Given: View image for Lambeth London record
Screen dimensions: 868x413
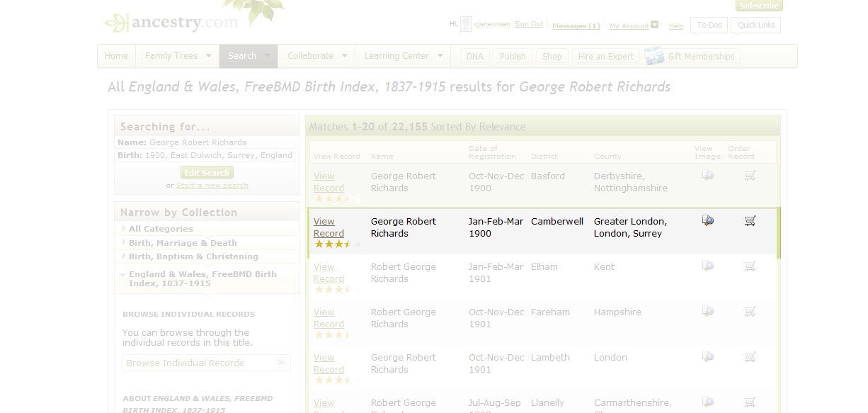Looking at the screenshot, I should point(707,357).
